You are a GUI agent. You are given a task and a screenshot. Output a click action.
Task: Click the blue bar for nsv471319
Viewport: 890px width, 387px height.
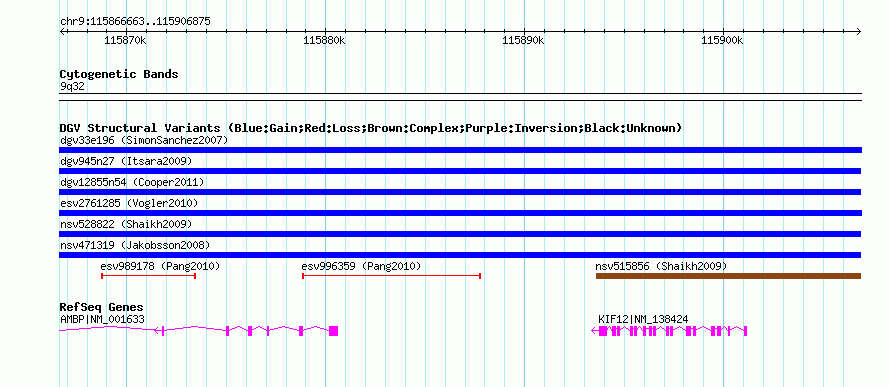[460, 255]
